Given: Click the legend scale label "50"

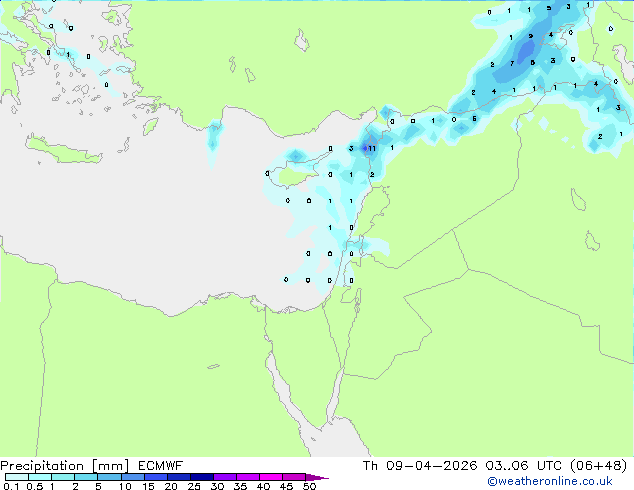Looking at the screenshot, I should pyautogui.click(x=309, y=486).
